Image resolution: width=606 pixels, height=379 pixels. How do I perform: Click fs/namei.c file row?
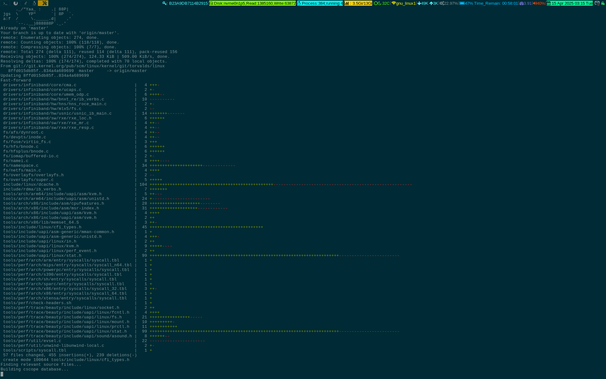coord(86,161)
